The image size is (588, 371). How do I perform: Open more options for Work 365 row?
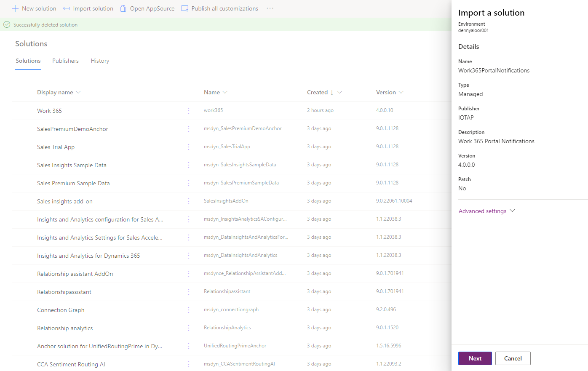click(x=189, y=111)
